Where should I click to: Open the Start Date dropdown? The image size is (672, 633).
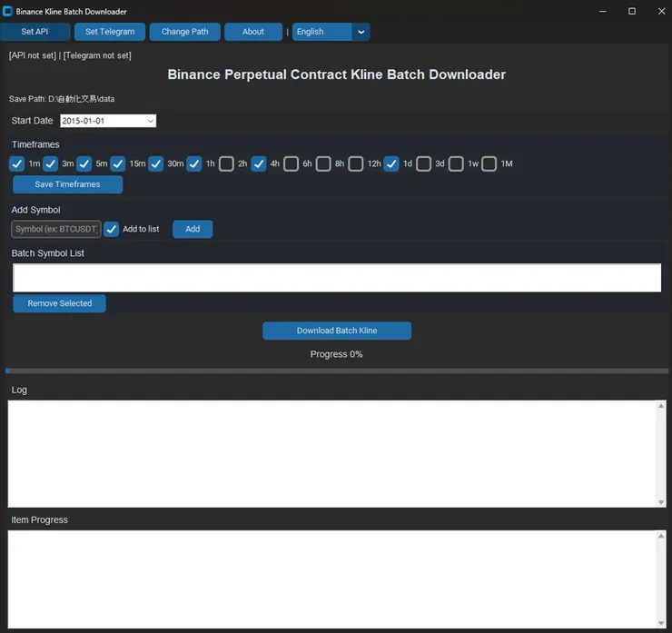pyautogui.click(x=151, y=121)
